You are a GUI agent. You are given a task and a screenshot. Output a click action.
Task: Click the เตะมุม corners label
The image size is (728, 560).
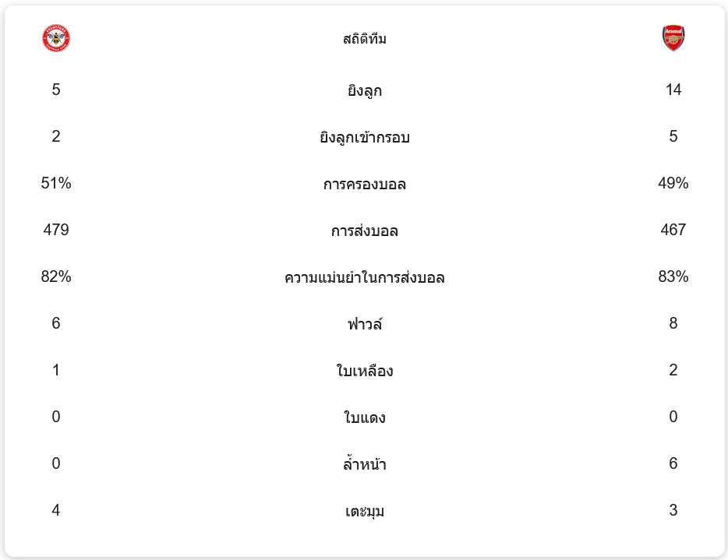click(x=365, y=511)
